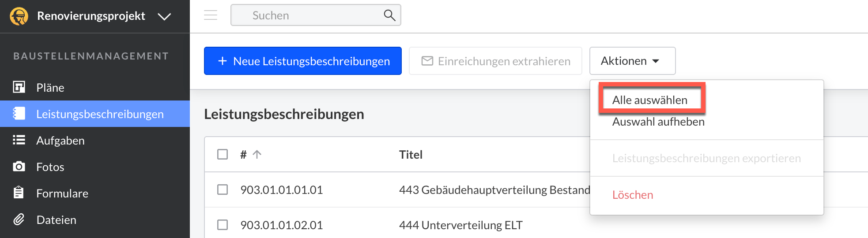
Task: Sort by number column arrow
Action: [257, 154]
